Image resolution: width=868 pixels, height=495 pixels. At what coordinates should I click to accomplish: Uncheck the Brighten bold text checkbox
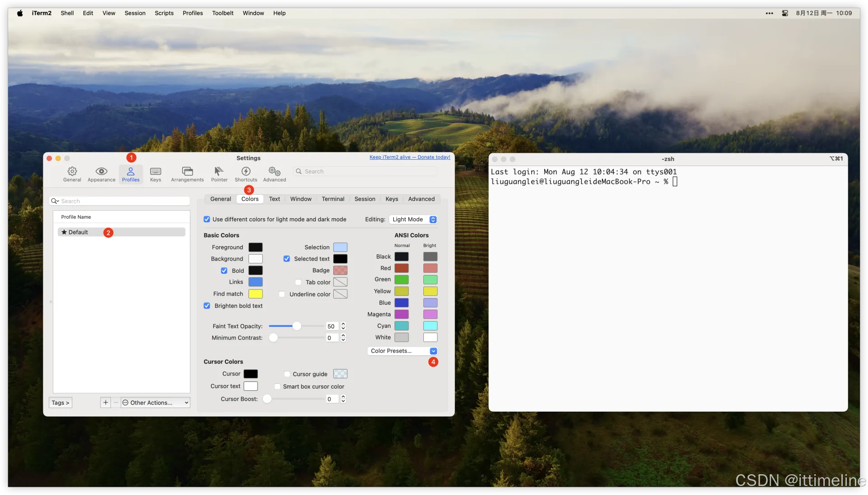pos(207,306)
